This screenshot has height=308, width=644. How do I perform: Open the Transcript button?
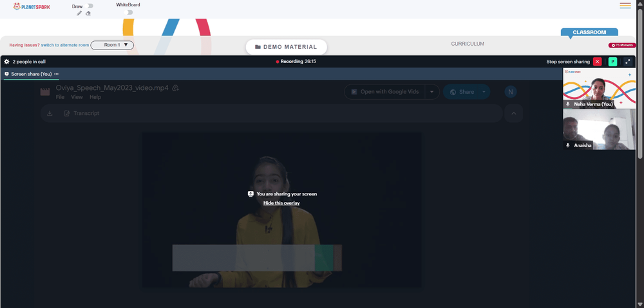tap(82, 113)
